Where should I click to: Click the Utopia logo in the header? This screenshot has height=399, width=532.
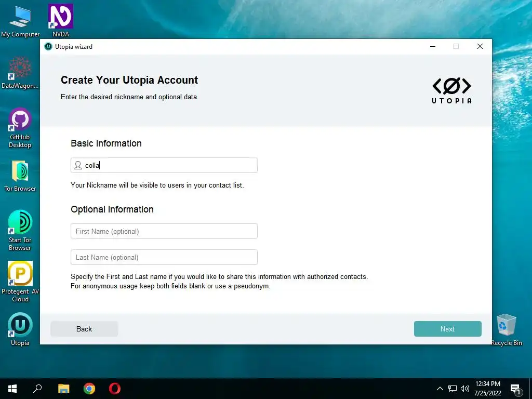coord(451,90)
